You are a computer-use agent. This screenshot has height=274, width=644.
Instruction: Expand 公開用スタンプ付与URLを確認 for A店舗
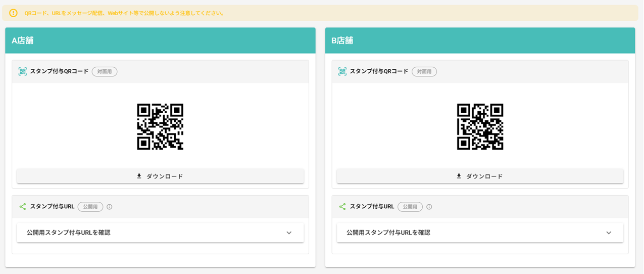pyautogui.click(x=160, y=233)
